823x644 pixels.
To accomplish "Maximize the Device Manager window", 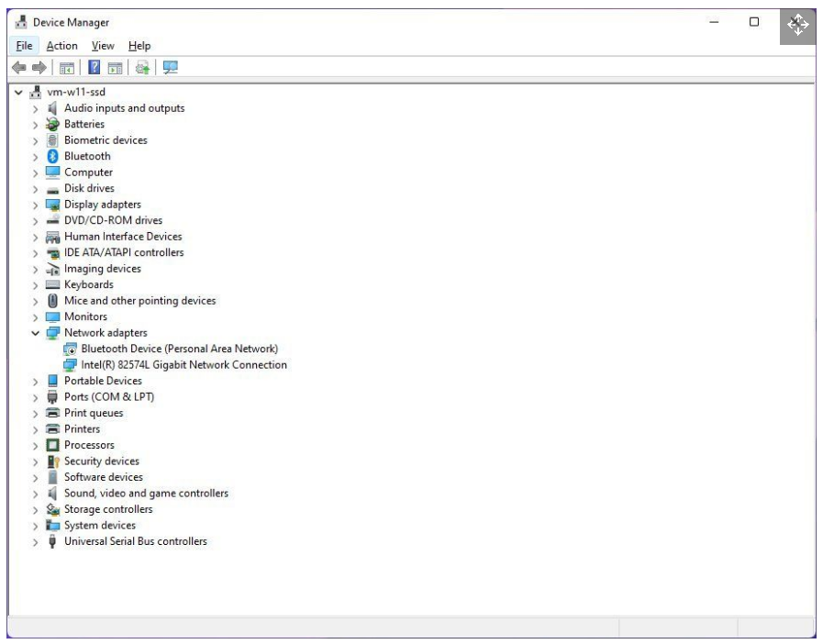I will pos(753,22).
